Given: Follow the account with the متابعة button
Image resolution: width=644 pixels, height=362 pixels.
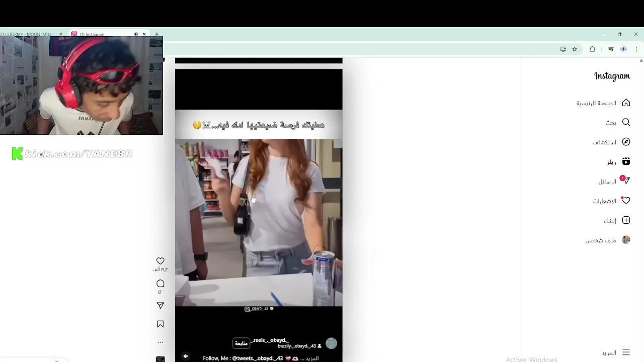Looking at the screenshot, I should 242,343.
